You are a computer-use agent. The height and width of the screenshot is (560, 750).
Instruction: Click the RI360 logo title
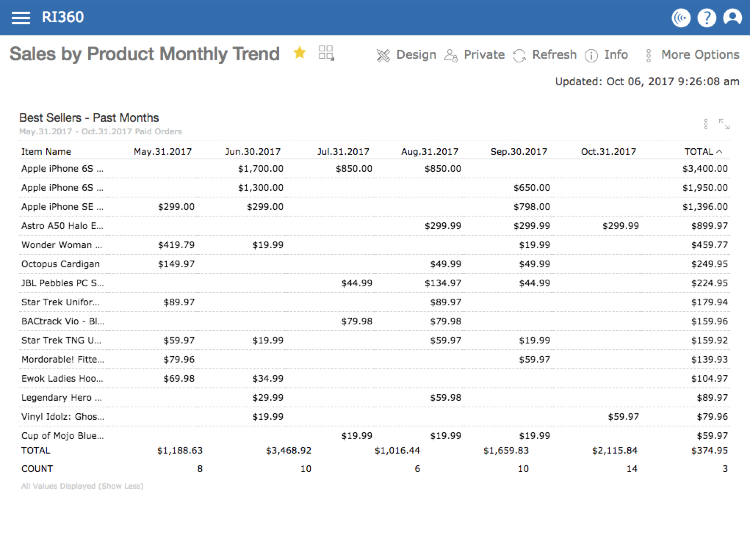63,17
